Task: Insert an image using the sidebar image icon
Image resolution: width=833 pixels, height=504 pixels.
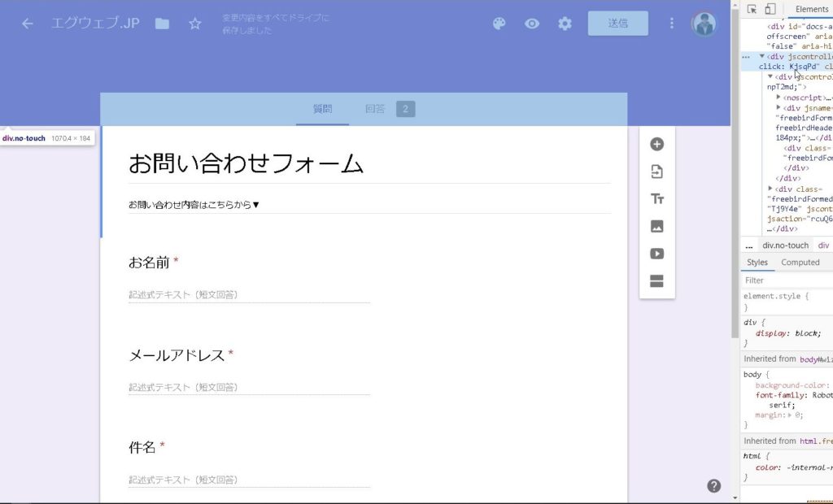Action: (x=657, y=227)
